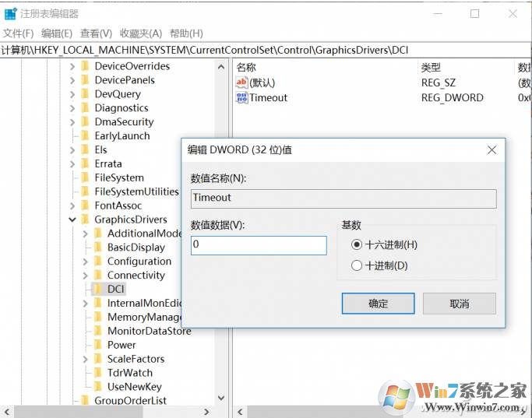532x418 pixels.
Task: Open the 帮助(H) menu
Action: tap(186, 33)
